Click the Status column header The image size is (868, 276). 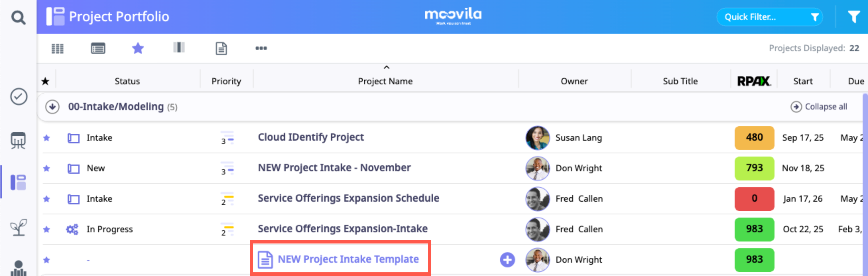click(x=127, y=81)
